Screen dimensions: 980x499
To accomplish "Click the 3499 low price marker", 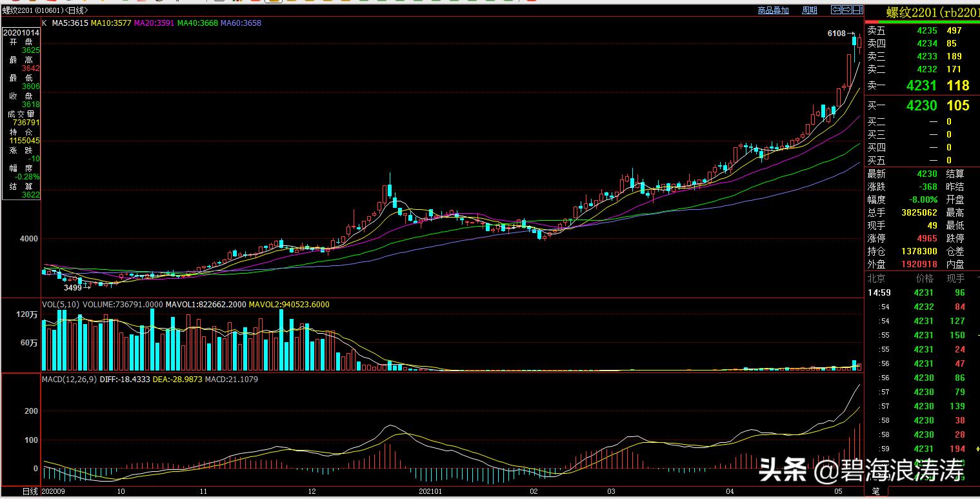I will [x=73, y=288].
